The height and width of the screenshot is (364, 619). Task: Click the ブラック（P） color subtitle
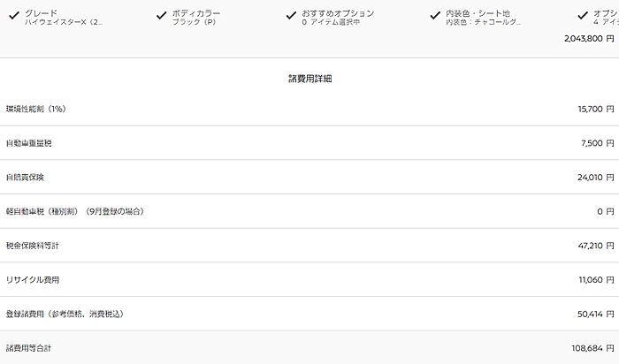[194, 22]
